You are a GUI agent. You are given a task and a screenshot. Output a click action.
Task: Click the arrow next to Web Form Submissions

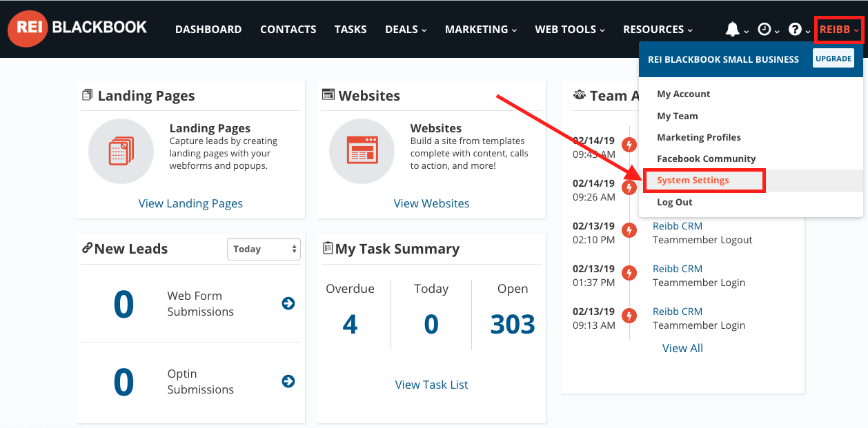click(288, 303)
